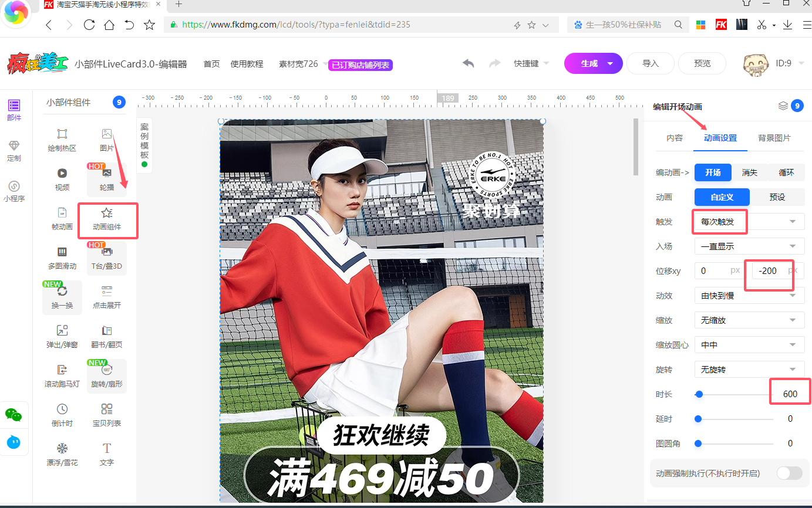Click the 已订购店铺列表 button
Screen dimensions: 812x508
pos(360,65)
